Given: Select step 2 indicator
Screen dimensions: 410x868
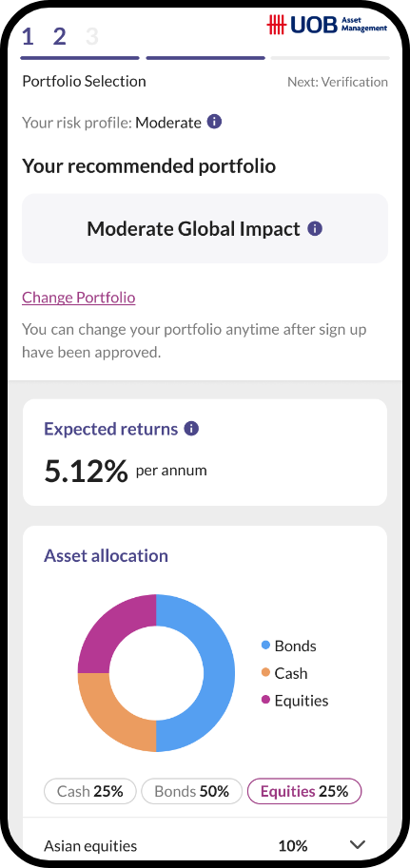Looking at the screenshot, I should click(x=59, y=36).
